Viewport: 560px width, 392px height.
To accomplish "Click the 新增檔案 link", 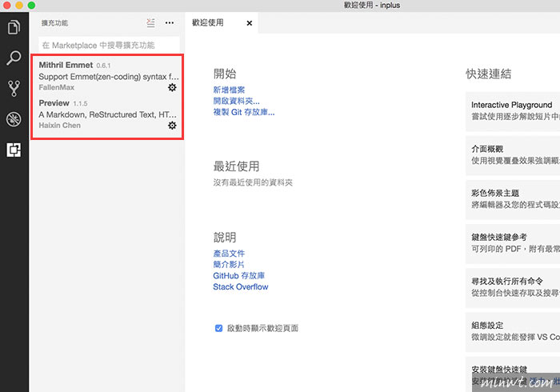I will pos(229,90).
